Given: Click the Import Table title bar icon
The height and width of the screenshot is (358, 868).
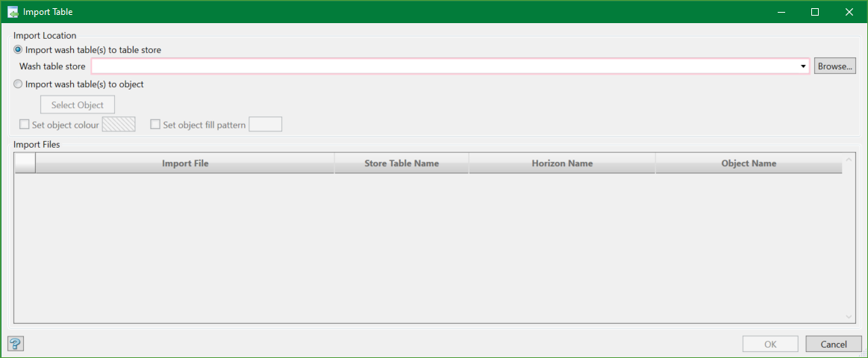Looking at the screenshot, I should (x=13, y=12).
